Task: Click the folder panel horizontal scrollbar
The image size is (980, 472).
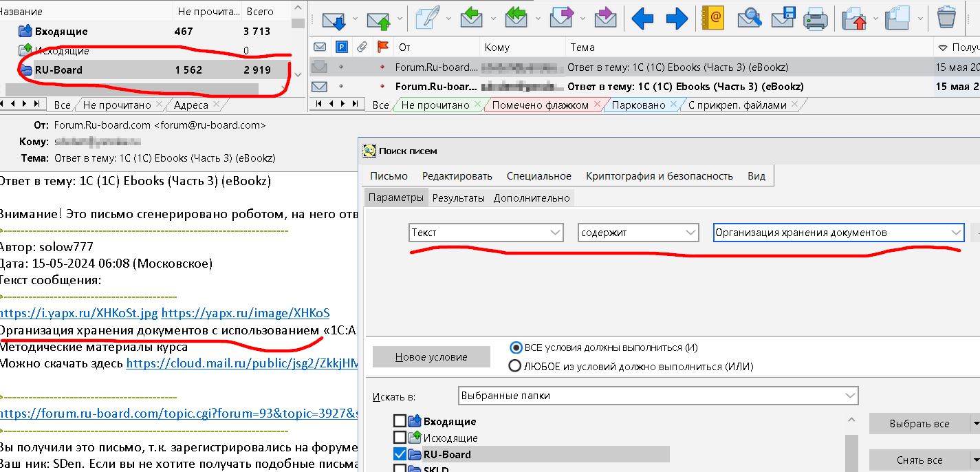Action: point(132,89)
